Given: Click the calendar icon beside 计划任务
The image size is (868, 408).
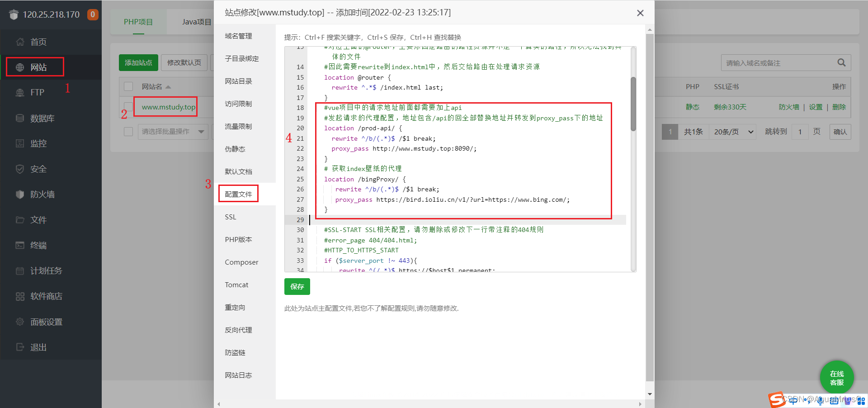Looking at the screenshot, I should click(20, 271).
